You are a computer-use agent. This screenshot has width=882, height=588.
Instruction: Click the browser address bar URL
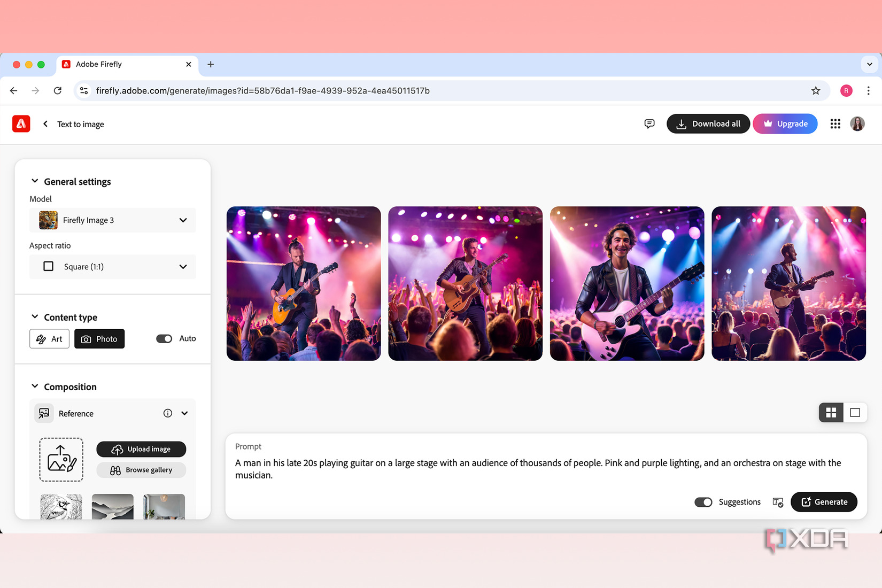(x=263, y=91)
